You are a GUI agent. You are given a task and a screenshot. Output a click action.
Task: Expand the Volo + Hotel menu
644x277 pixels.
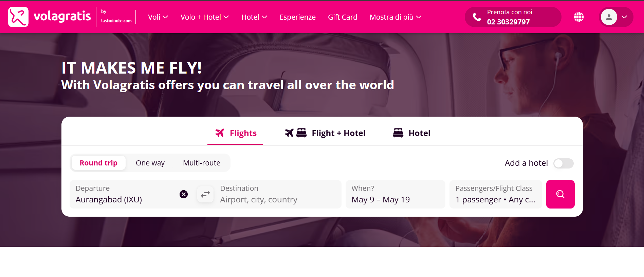[205, 17]
